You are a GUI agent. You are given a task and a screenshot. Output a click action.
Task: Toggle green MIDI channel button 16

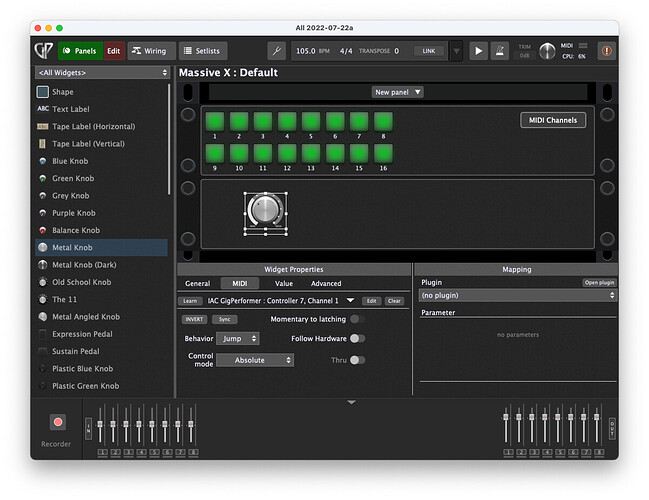[383, 154]
